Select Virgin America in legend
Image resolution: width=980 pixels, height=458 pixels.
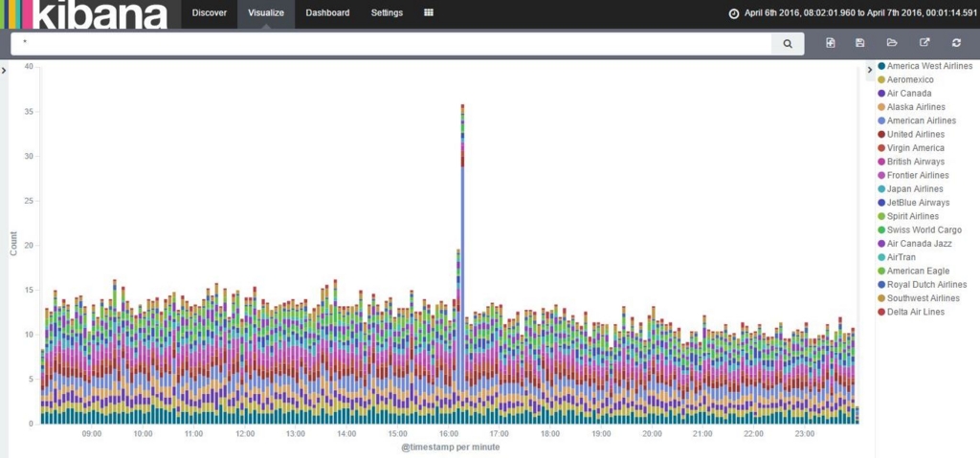[x=916, y=148]
